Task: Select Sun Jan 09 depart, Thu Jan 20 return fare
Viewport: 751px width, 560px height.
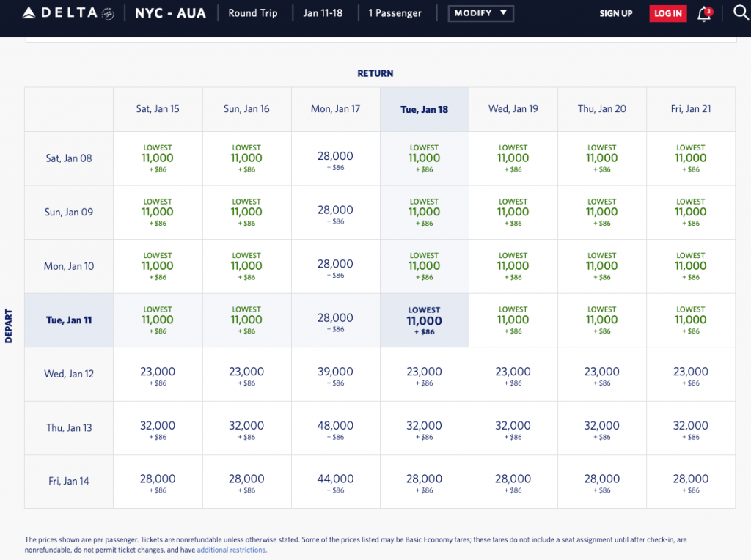Action: [x=601, y=213]
